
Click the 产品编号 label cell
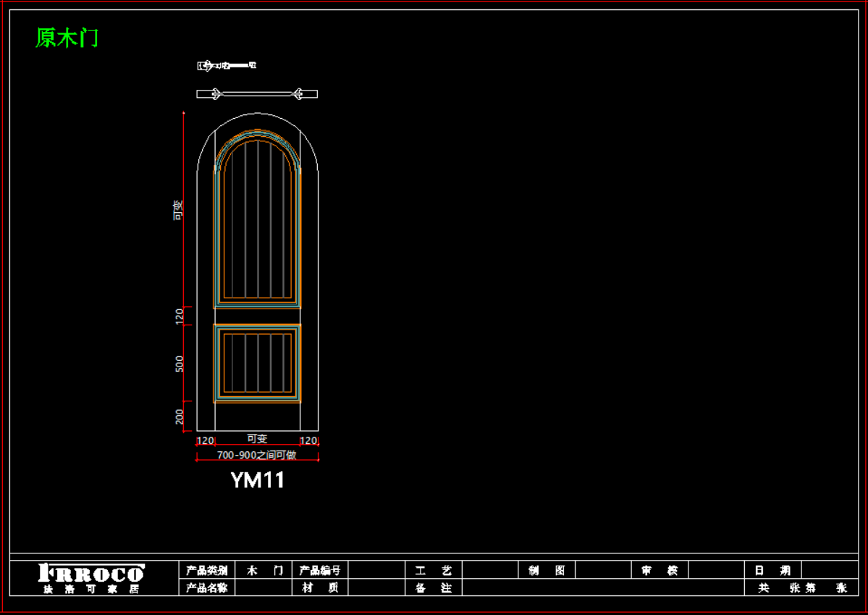320,570
